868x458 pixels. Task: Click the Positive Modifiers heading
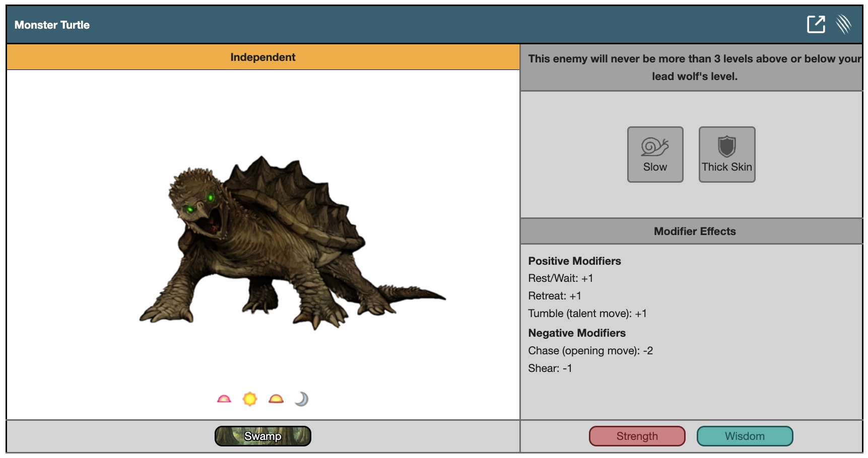tap(574, 261)
